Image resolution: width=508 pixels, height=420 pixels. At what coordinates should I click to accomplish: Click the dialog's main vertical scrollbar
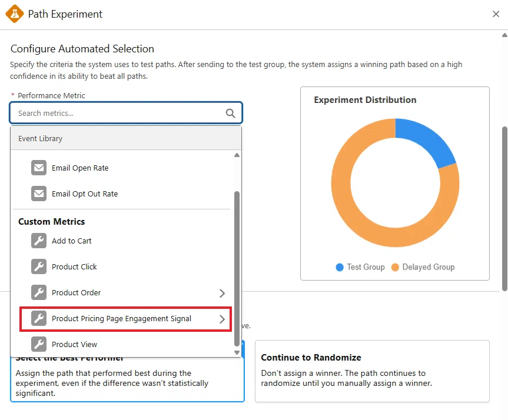(x=504, y=209)
